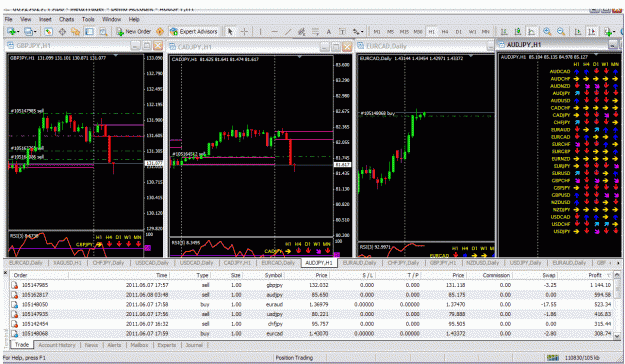This screenshot has width=625, height=364.
Task: Switch timeframe to M15
Action: pos(404,31)
